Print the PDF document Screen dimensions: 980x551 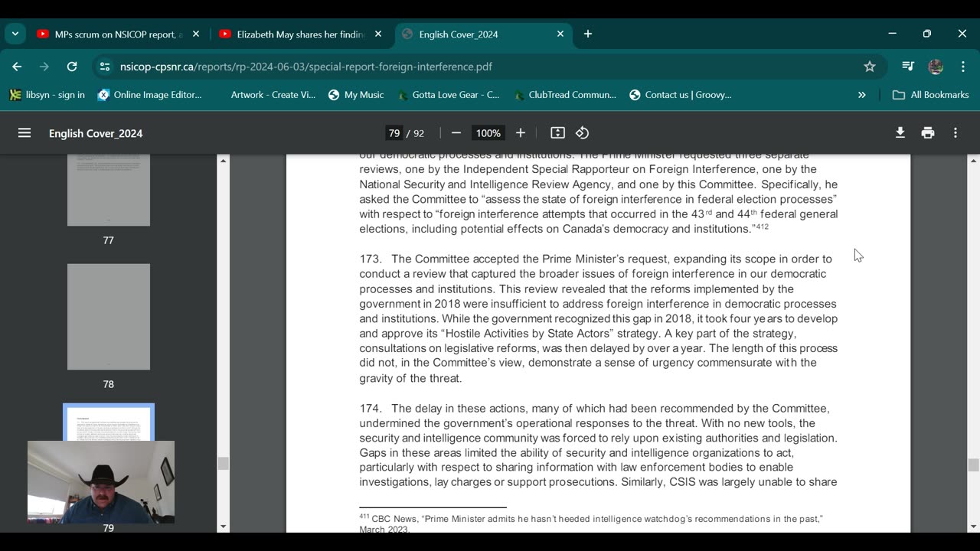pos(928,133)
